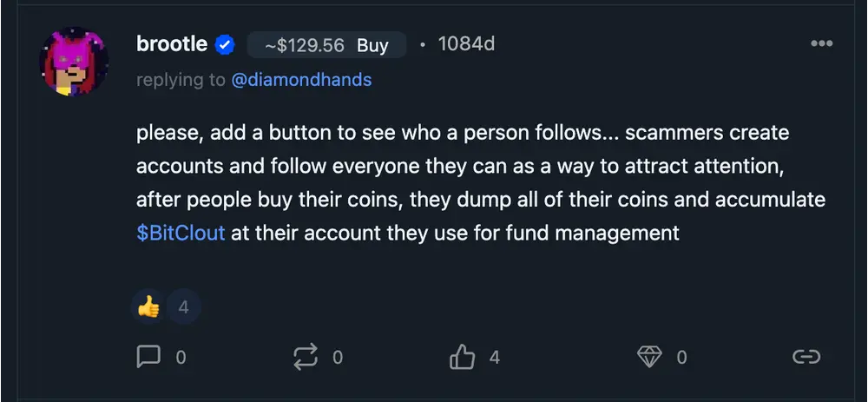Click the reaction count badge showing 4

click(183, 306)
